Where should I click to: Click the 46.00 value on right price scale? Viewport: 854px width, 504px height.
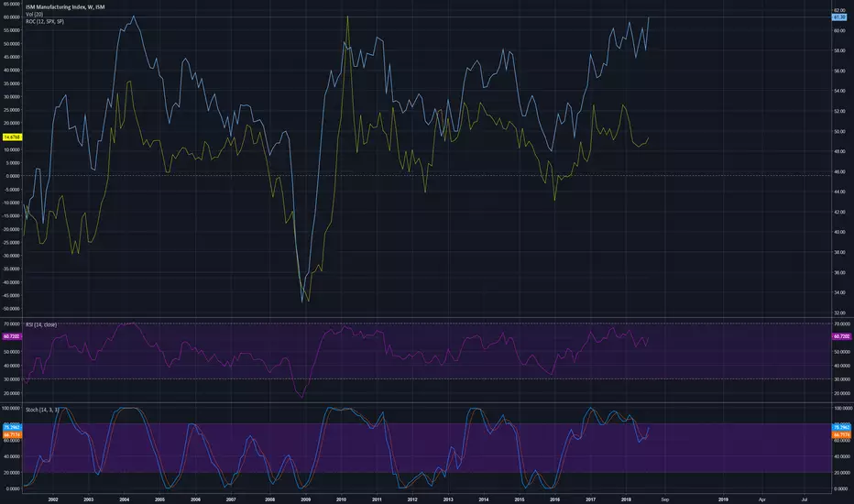point(839,172)
